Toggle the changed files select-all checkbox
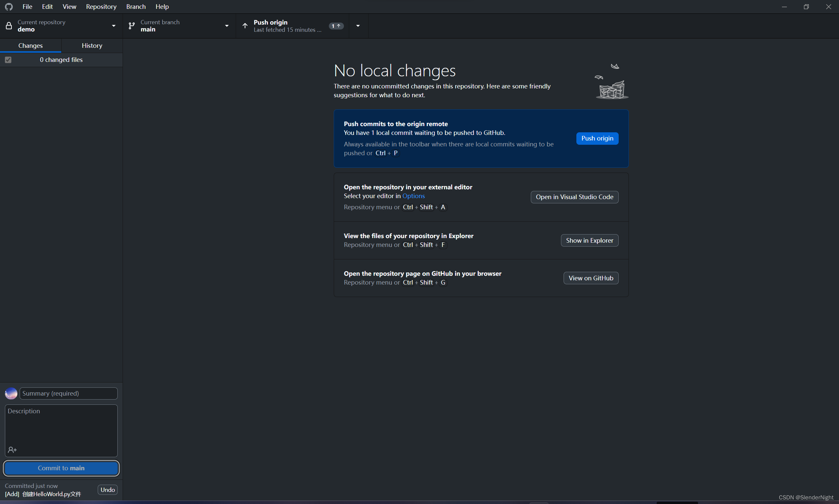The image size is (839, 504). pyautogui.click(x=8, y=60)
